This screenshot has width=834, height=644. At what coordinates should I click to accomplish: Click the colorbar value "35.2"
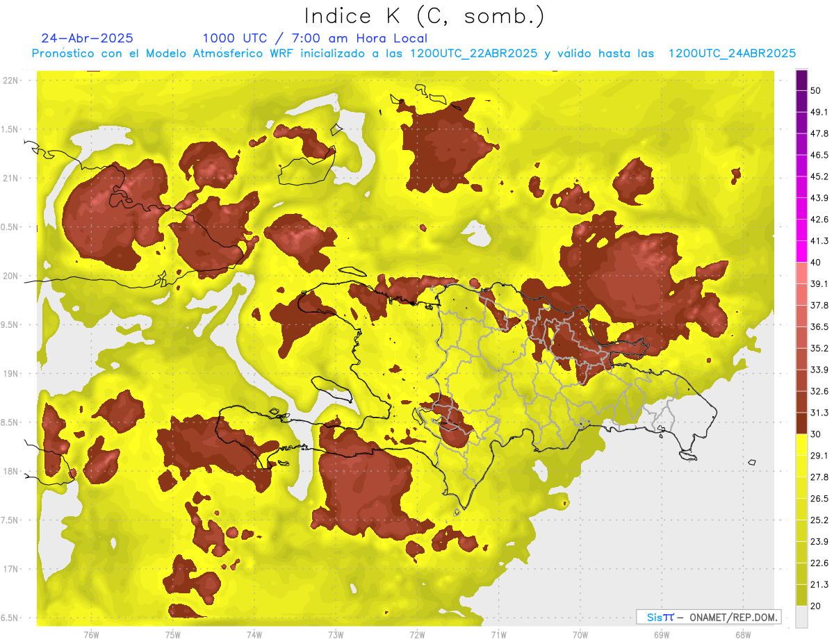819,348
